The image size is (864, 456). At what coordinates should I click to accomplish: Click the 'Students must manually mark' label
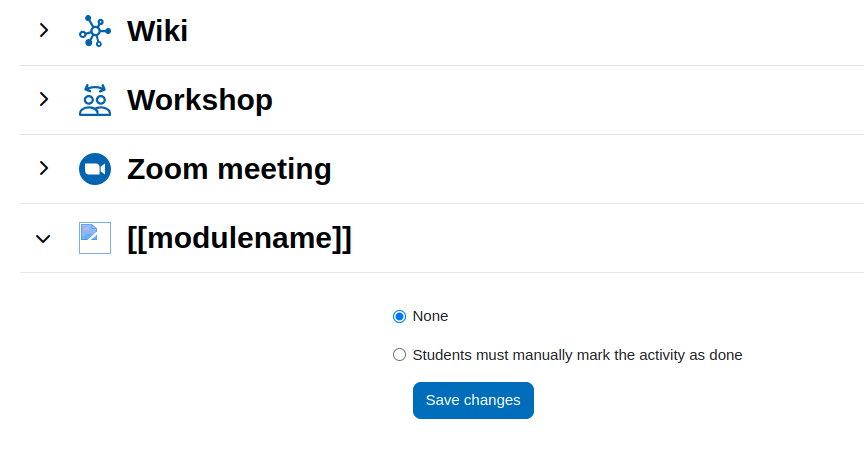coord(577,355)
